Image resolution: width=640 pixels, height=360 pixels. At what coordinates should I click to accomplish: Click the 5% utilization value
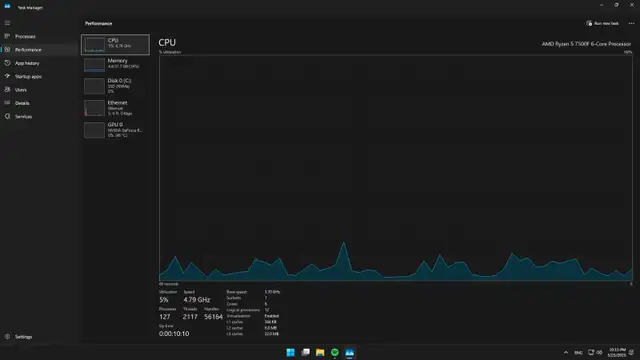pos(163,300)
